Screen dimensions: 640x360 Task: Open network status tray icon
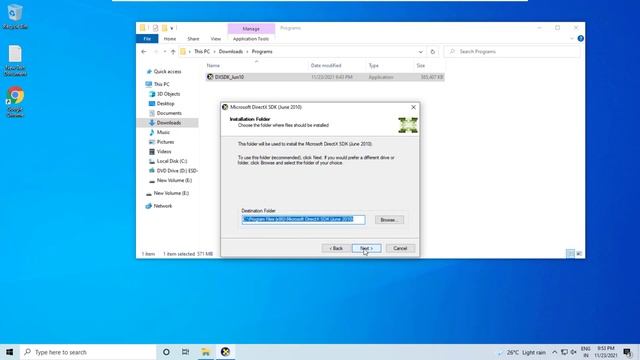pos(564,352)
